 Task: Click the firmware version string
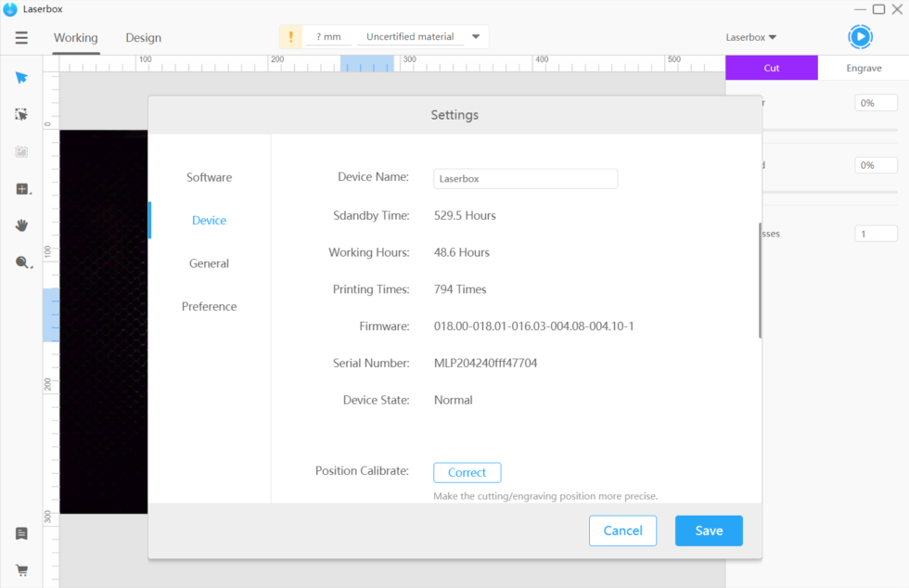tap(533, 326)
